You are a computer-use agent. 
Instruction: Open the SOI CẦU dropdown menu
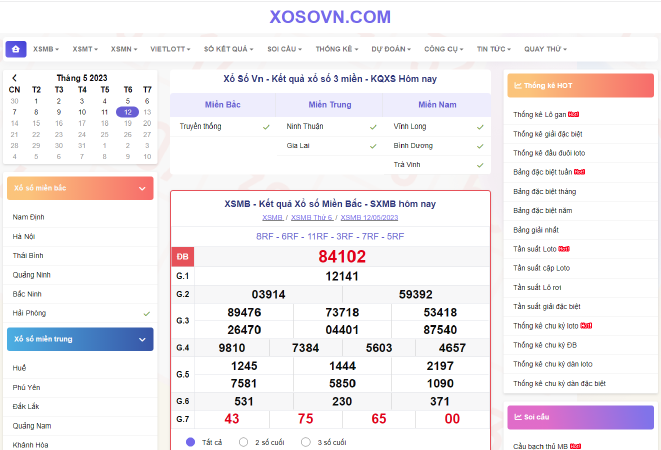coord(285,49)
